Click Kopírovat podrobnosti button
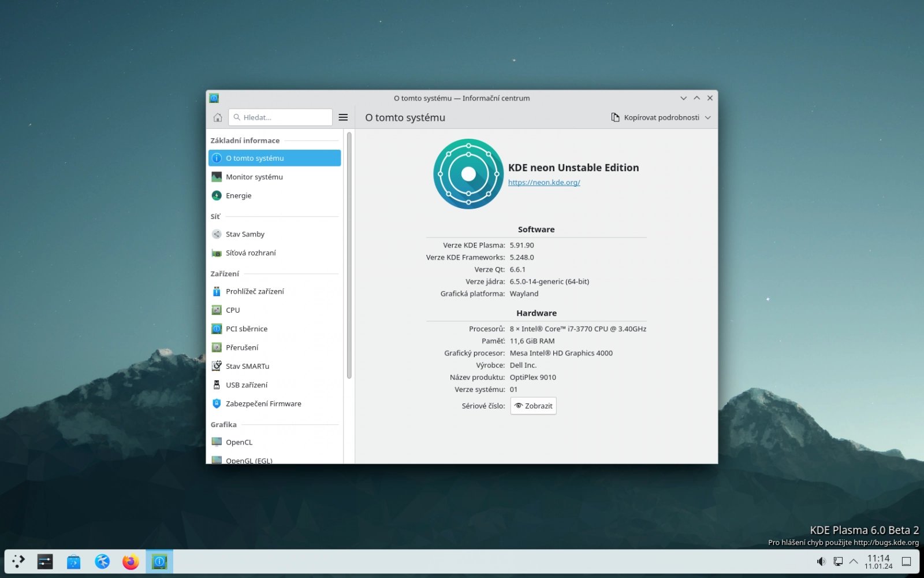924x578 pixels. [x=661, y=117]
